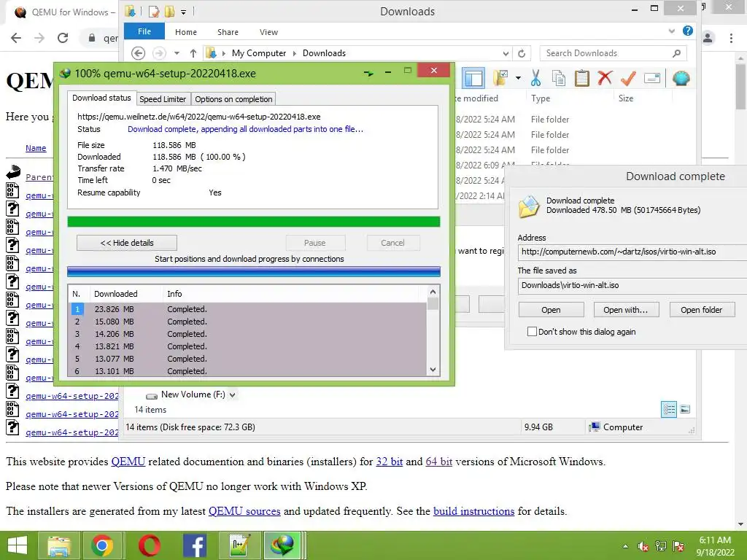Click Internet Download Manager taskbar icon
The image size is (747, 560).
pos(282,545)
